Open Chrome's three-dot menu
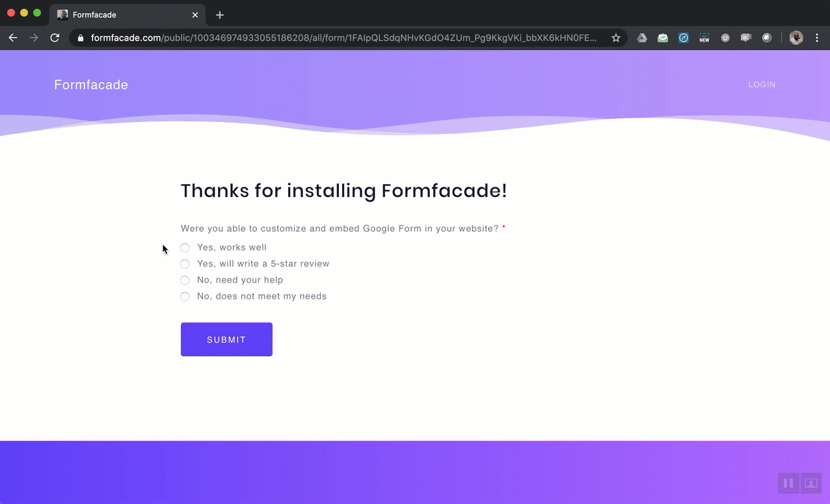The image size is (830, 504). click(x=817, y=38)
